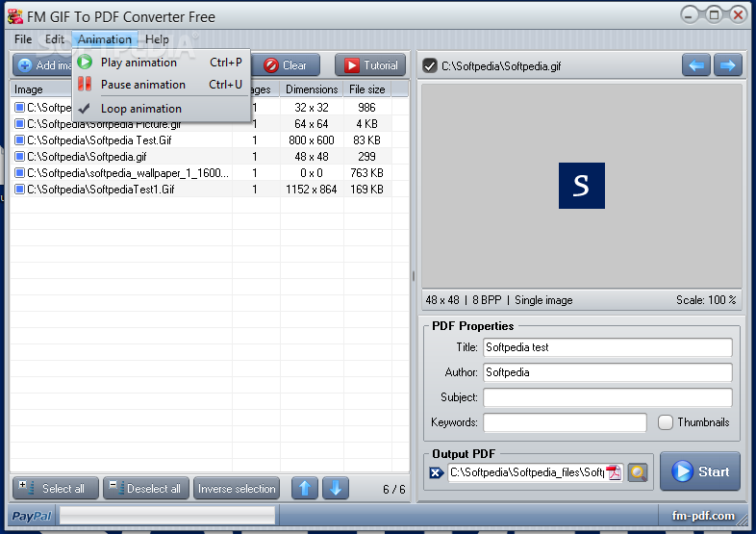Viewport: 756px width, 534px height.
Task: Click the 763 KB file size cell
Action: point(366,173)
